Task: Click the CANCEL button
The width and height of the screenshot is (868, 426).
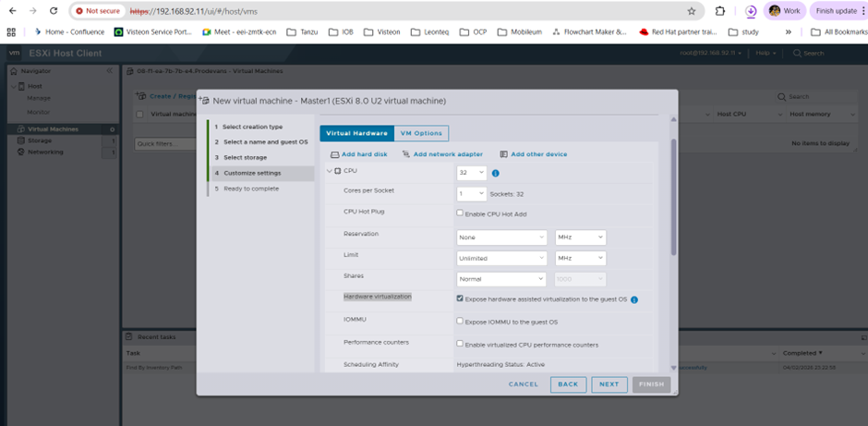Action: [x=523, y=383]
